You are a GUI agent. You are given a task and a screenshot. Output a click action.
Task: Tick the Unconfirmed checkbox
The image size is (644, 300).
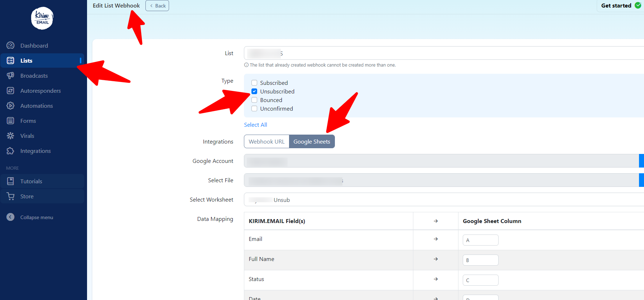254,108
